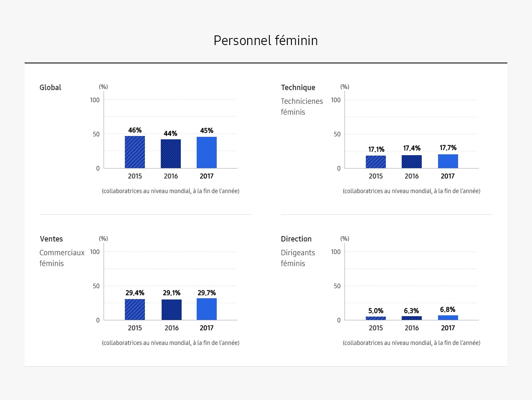Select the Direction section heading

pyautogui.click(x=296, y=239)
